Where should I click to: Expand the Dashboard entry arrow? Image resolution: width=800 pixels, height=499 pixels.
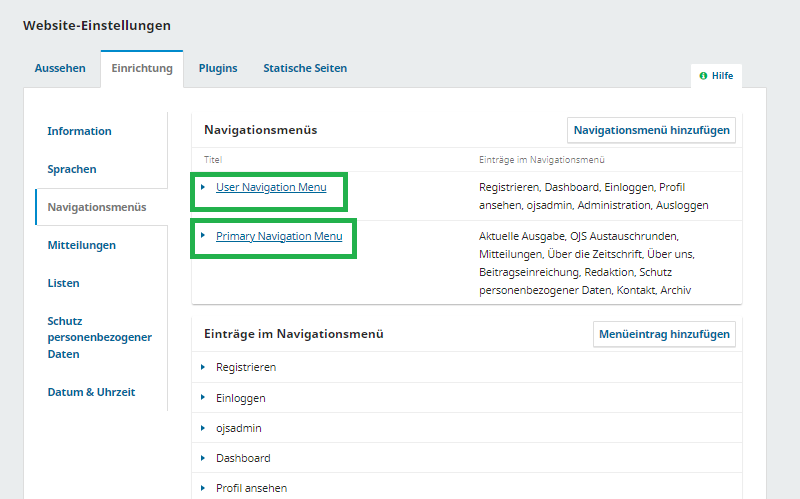(x=203, y=458)
